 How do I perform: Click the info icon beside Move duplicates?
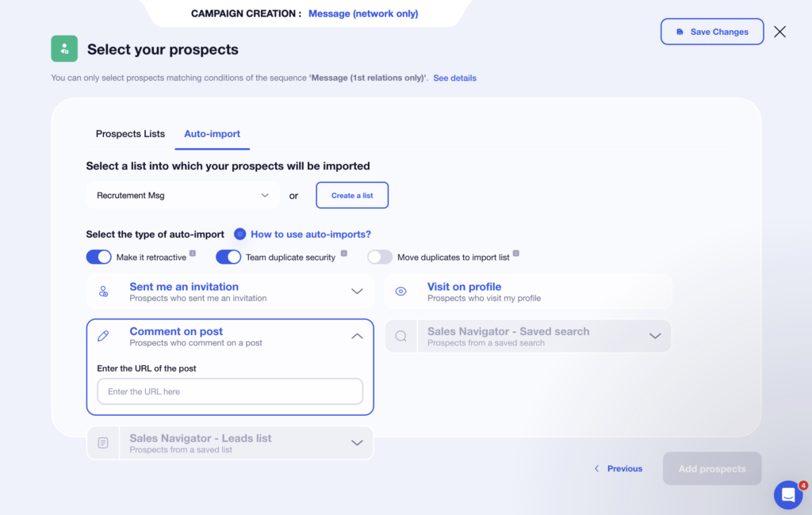tap(516, 254)
